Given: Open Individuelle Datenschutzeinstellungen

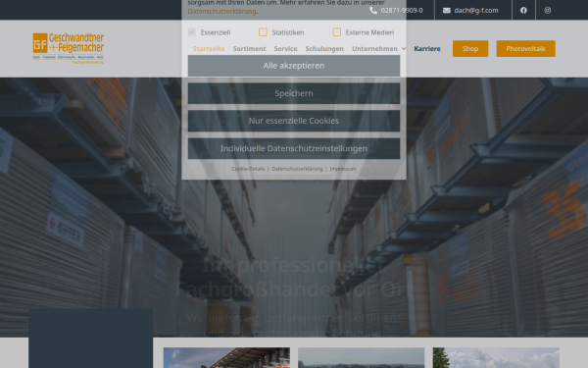Looking at the screenshot, I should [x=294, y=148].
